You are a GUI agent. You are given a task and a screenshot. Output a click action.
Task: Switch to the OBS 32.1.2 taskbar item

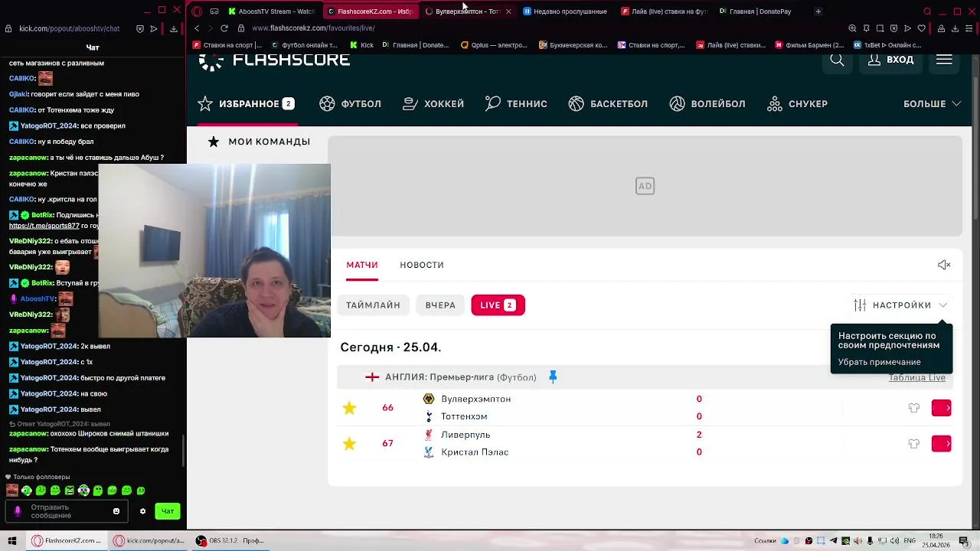click(x=230, y=541)
